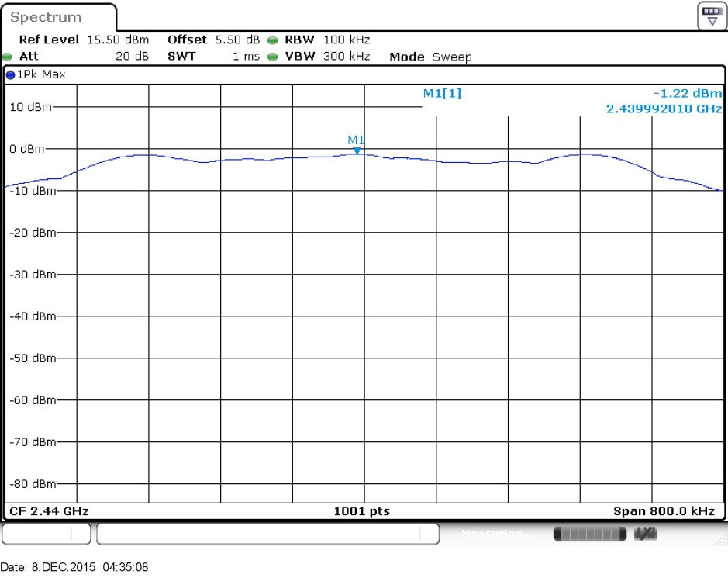Click the green indicator next to RBW
This screenshot has width=728, height=588.
273,40
